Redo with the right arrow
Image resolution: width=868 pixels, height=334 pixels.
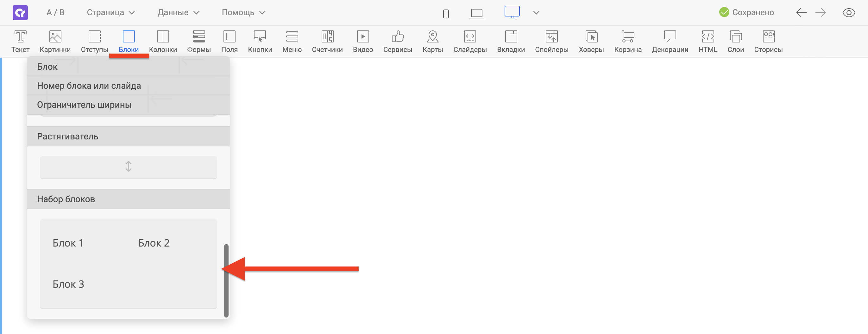(820, 13)
